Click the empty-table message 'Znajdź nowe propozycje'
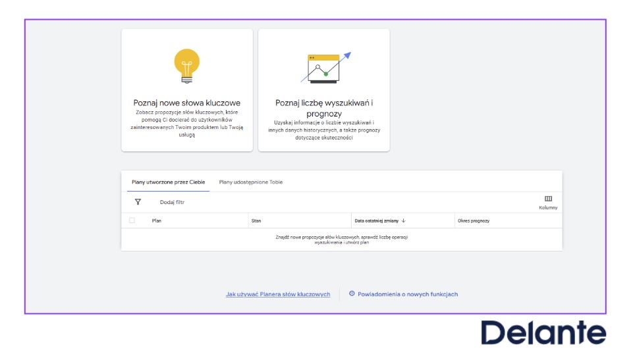The height and width of the screenshot is (364, 633). (x=341, y=240)
